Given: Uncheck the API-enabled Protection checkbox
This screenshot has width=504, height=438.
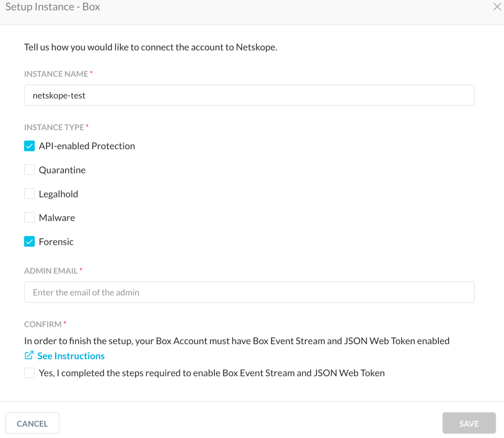Looking at the screenshot, I should coord(30,146).
